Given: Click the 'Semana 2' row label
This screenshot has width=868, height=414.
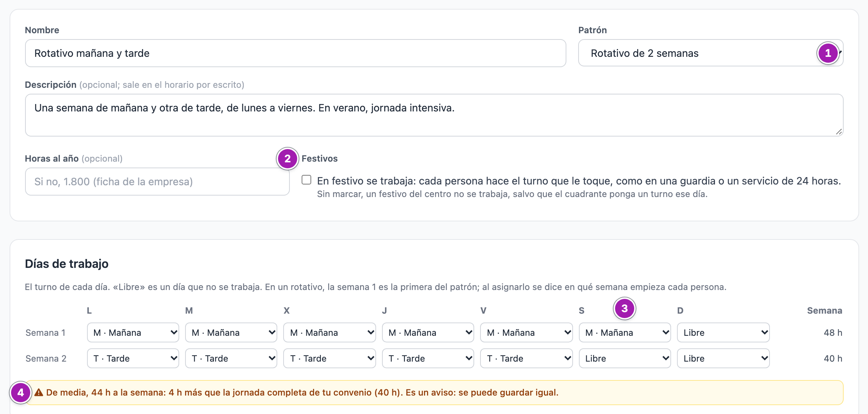Looking at the screenshot, I should pos(46,359).
